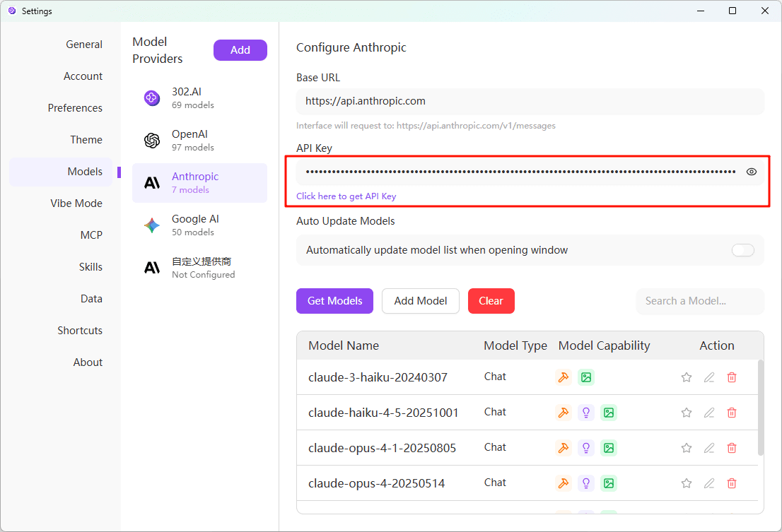
Task: Click the tools capability hammer icon for claude-3-haiku-20240307
Action: point(564,377)
